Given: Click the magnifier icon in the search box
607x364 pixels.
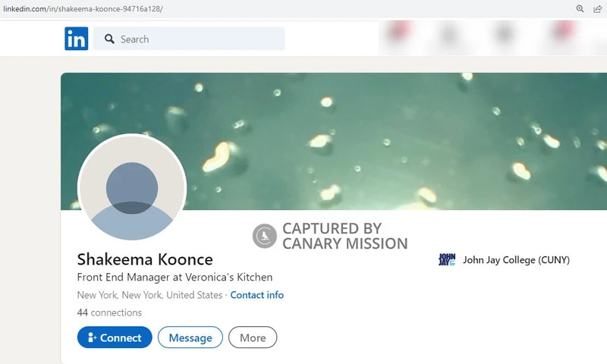Looking at the screenshot, I should coord(109,39).
